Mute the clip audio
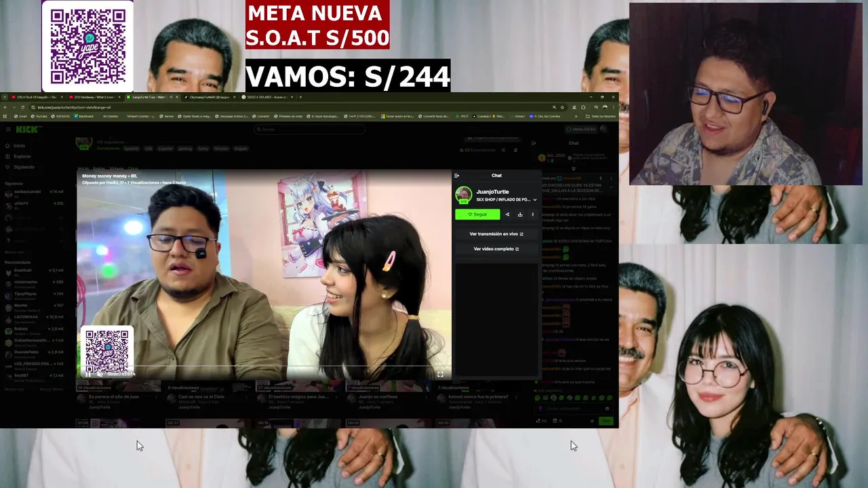Image resolution: width=868 pixels, height=488 pixels. 99,374
